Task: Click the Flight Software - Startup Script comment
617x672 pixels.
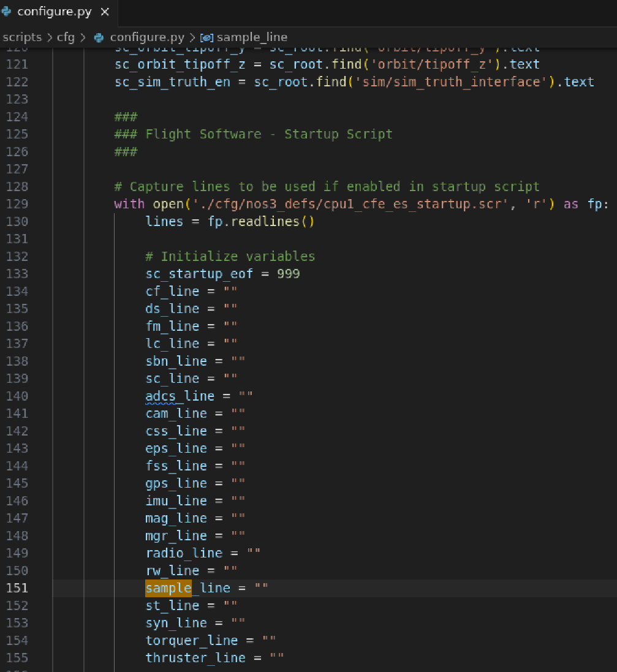Action: [x=254, y=134]
